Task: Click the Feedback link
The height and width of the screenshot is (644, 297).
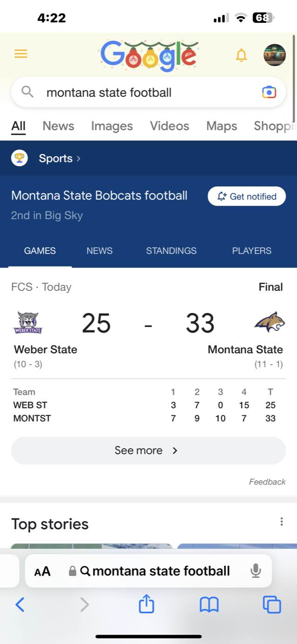Action: pyautogui.click(x=267, y=482)
